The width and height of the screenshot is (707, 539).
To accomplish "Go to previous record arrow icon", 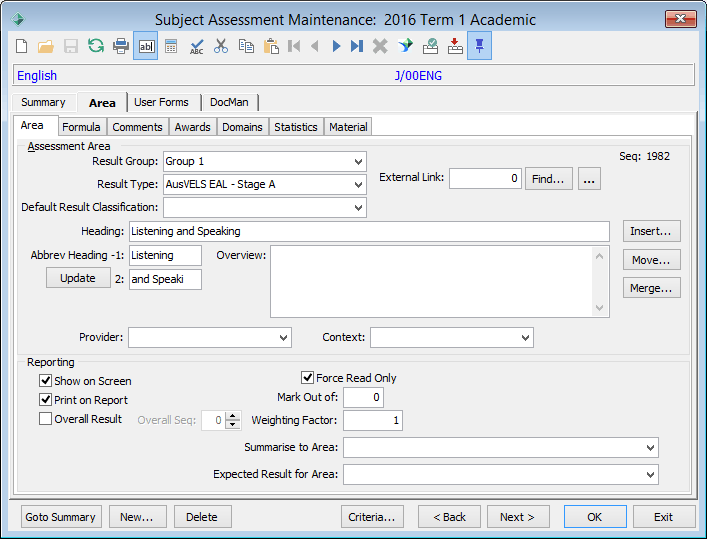I will click(315, 46).
